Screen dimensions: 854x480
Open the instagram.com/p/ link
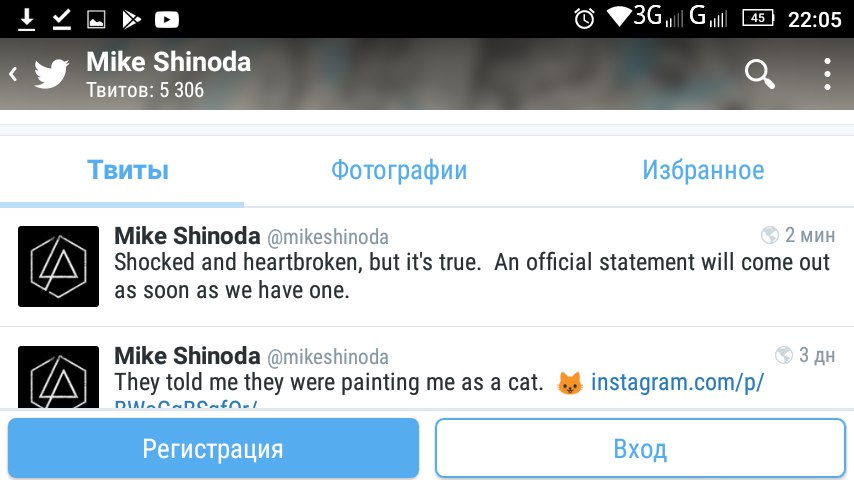(677, 382)
